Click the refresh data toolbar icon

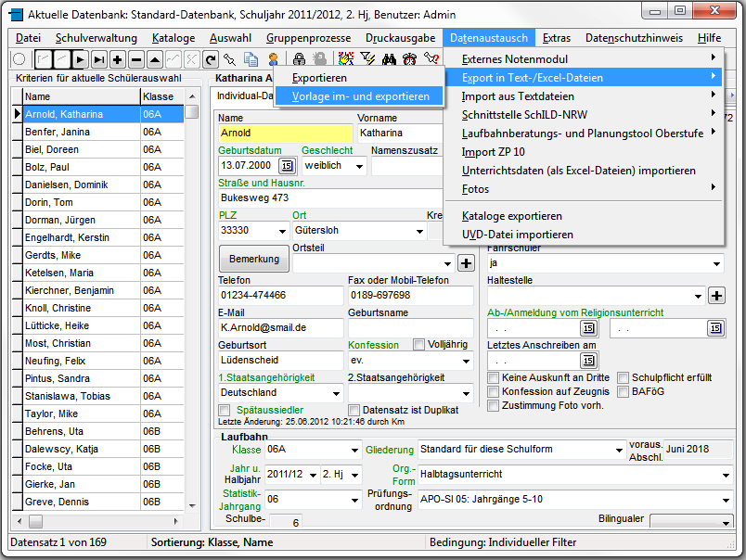pyautogui.click(x=208, y=59)
